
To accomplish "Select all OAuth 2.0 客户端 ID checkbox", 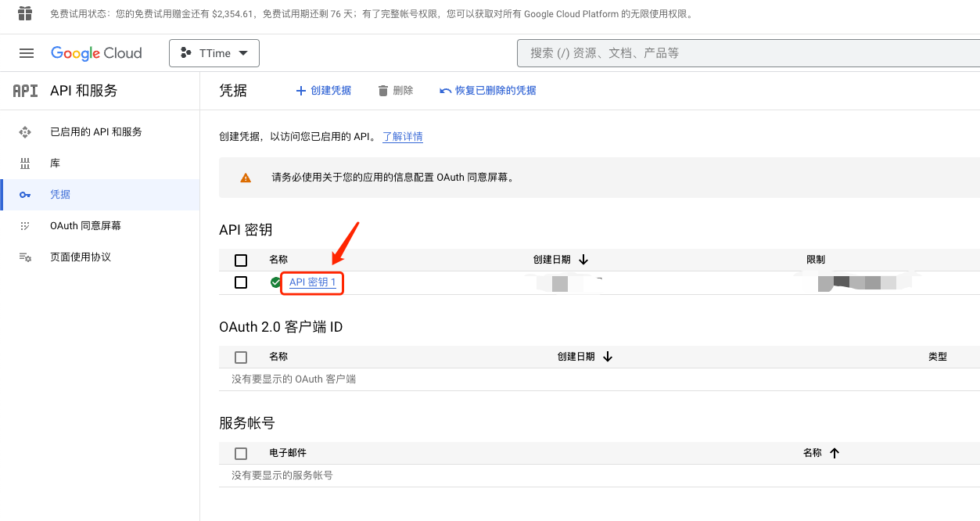I will click(241, 358).
